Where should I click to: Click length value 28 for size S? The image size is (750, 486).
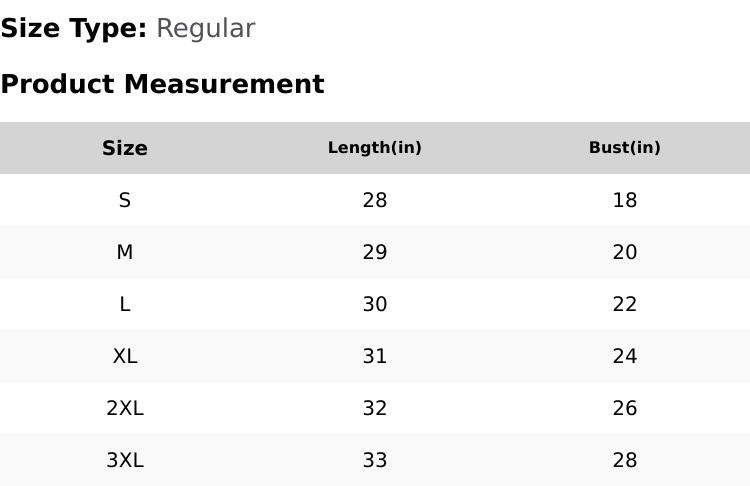pos(375,200)
